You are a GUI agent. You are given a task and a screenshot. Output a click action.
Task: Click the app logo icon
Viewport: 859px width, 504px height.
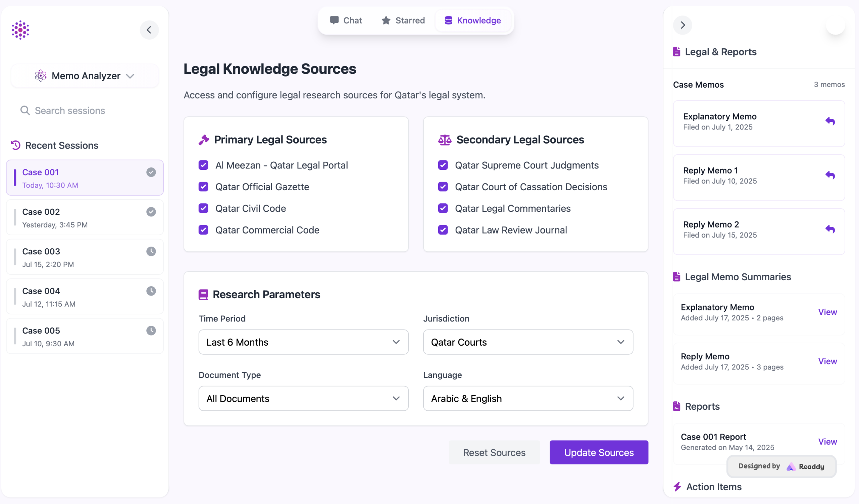click(20, 30)
